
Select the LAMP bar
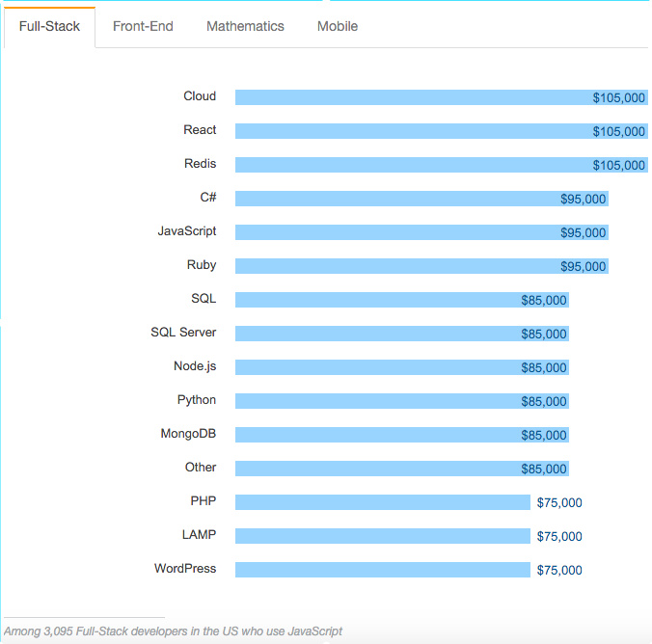[x=383, y=536]
